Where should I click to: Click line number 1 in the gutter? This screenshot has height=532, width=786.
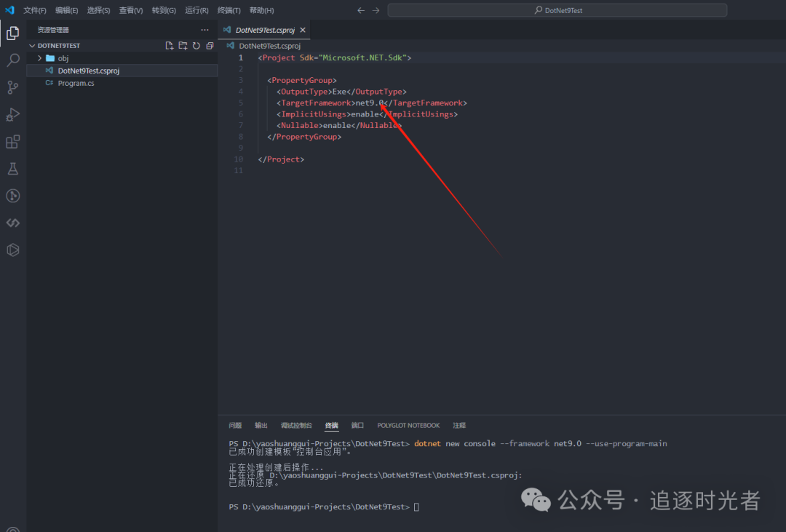click(241, 57)
